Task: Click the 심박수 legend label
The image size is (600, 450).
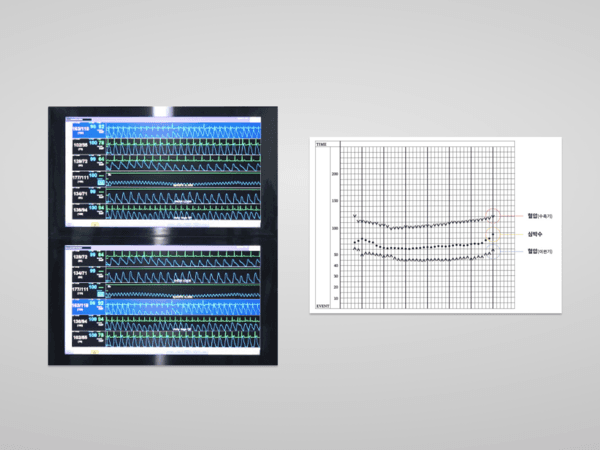Action: click(x=536, y=234)
